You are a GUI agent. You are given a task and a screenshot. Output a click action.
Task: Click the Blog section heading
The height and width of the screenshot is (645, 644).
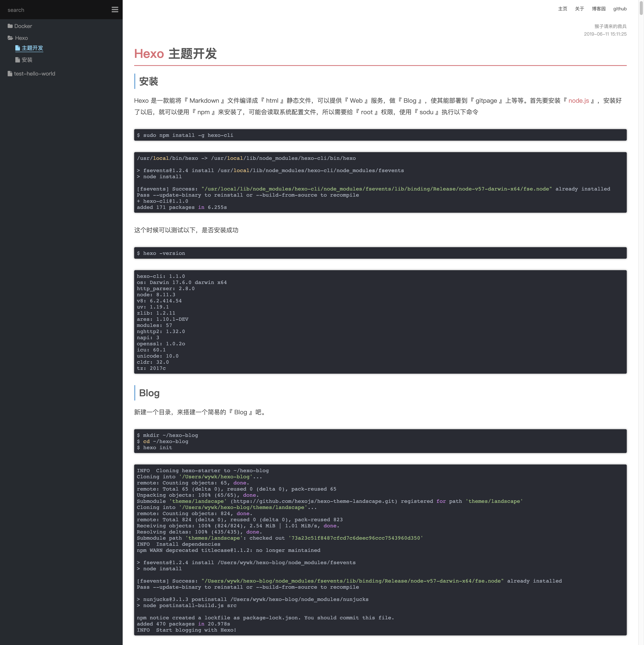[149, 393]
